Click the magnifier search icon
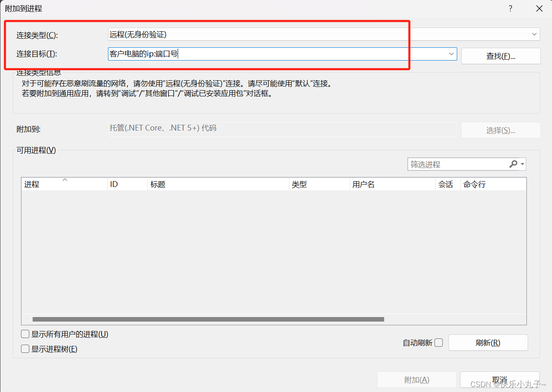The width and height of the screenshot is (552, 392). pyautogui.click(x=513, y=164)
